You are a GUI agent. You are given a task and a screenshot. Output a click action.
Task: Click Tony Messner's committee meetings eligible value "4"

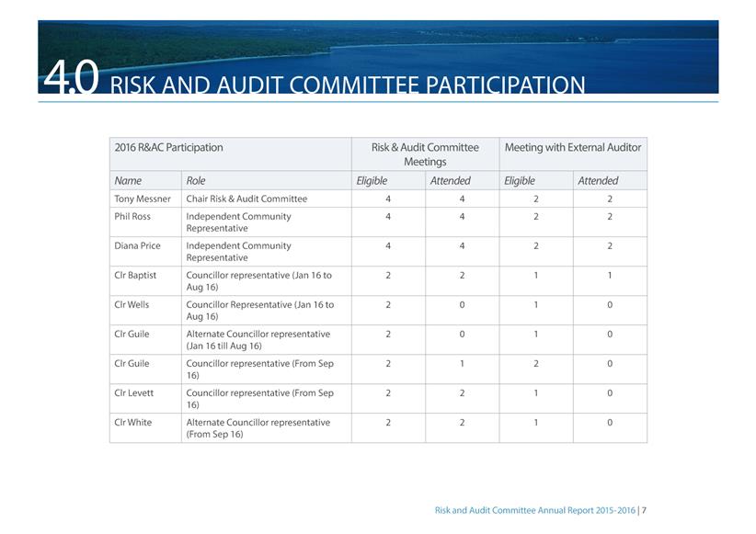(x=388, y=199)
